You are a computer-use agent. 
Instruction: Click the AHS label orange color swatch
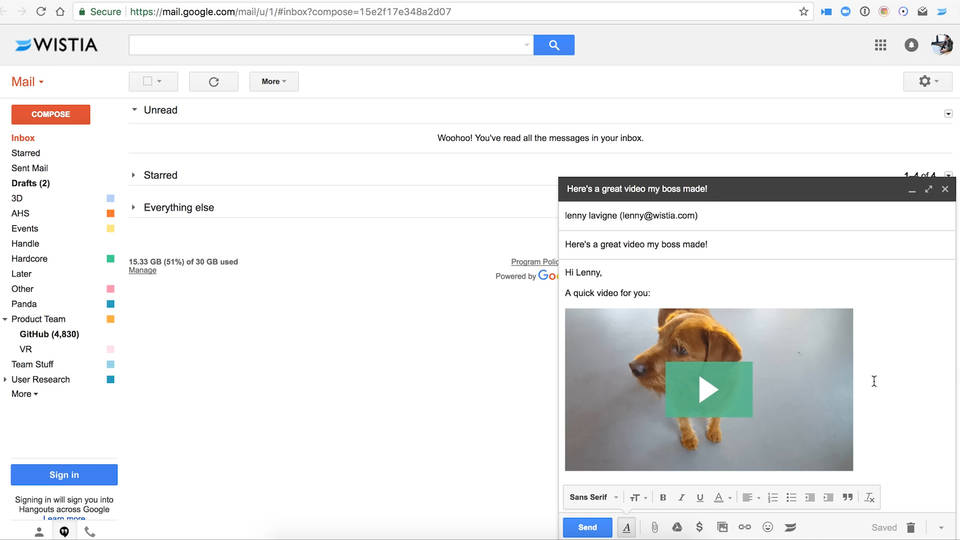110,213
